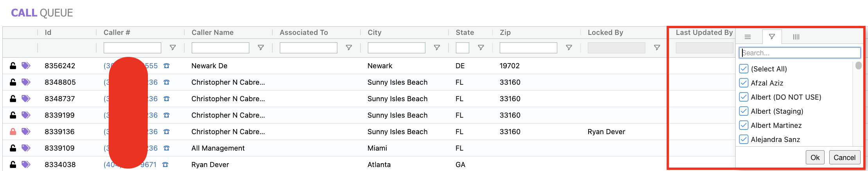Toggle the Albert (DO NOT USE) checkbox

click(744, 97)
